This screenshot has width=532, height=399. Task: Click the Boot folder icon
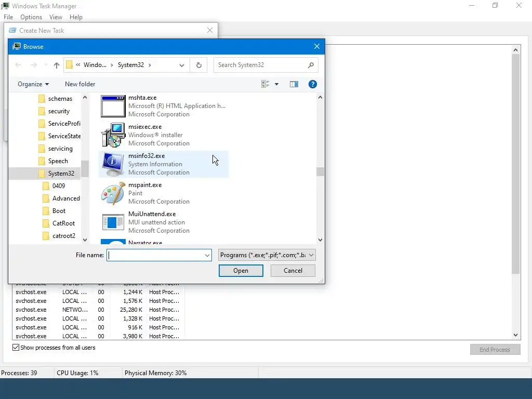46,211
